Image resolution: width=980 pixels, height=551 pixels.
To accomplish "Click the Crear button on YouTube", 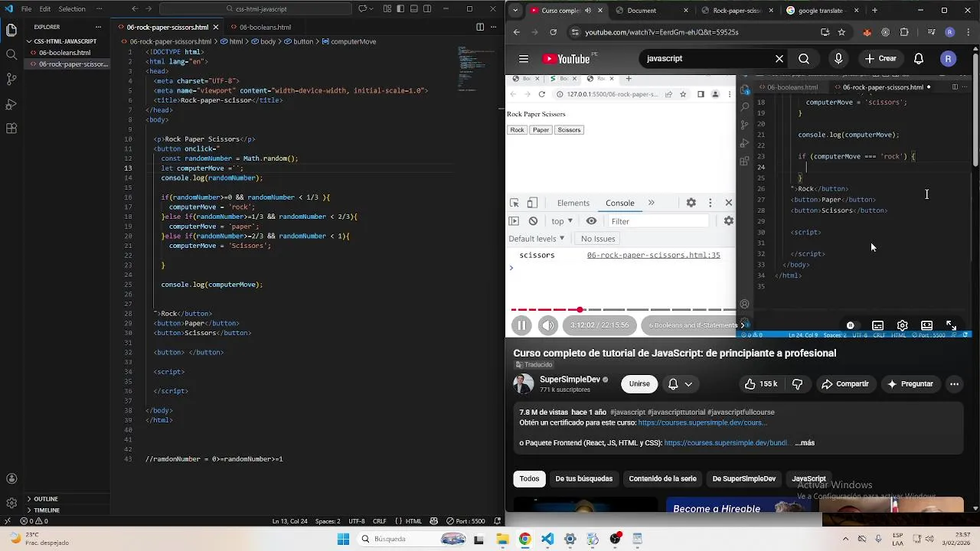I will coord(880,59).
